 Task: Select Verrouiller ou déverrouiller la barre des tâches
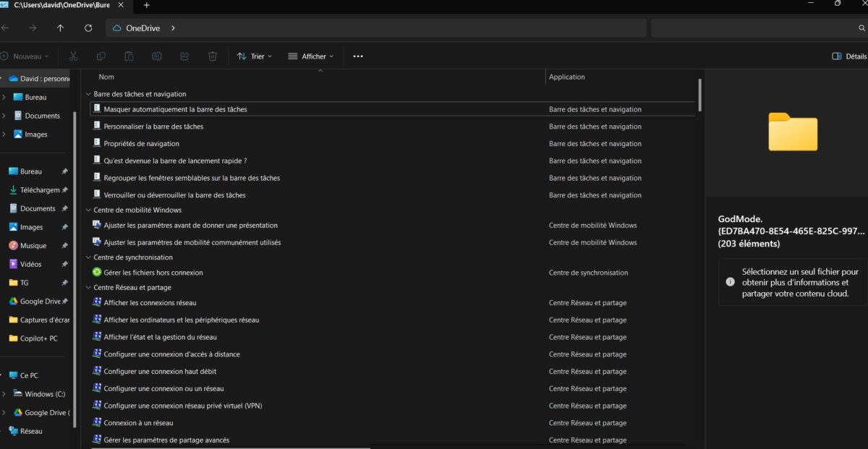[x=174, y=195]
